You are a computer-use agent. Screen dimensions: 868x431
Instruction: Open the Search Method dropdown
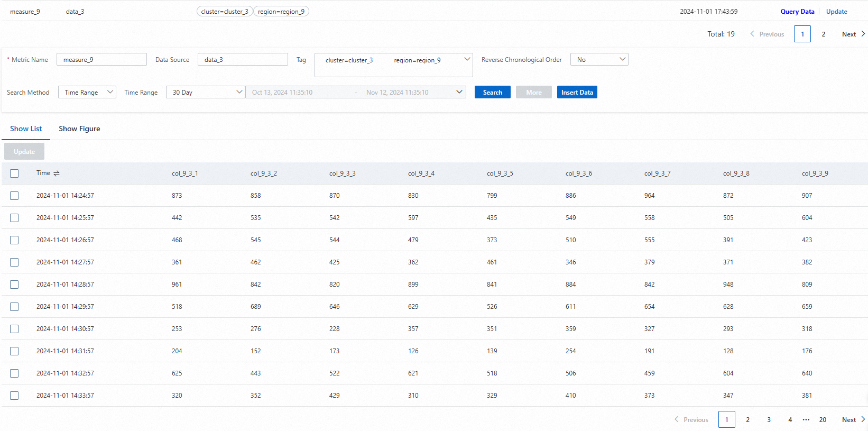pyautogui.click(x=87, y=92)
